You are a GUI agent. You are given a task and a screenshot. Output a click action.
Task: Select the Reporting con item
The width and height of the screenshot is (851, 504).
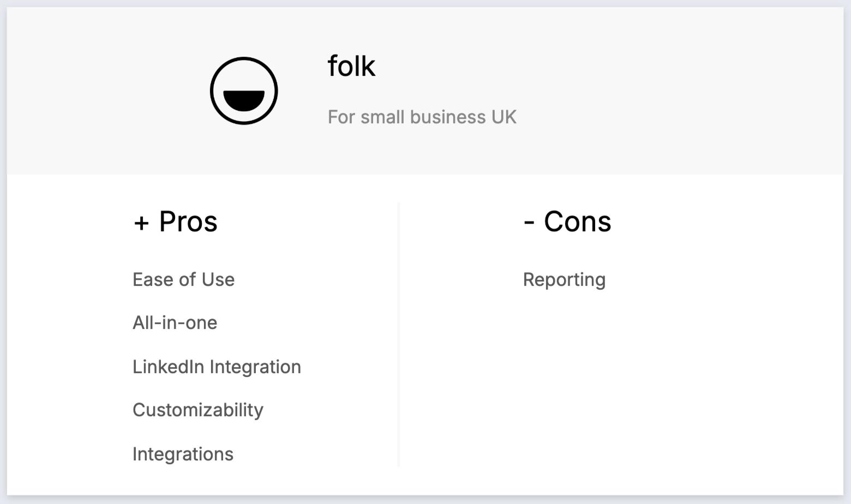(x=564, y=279)
